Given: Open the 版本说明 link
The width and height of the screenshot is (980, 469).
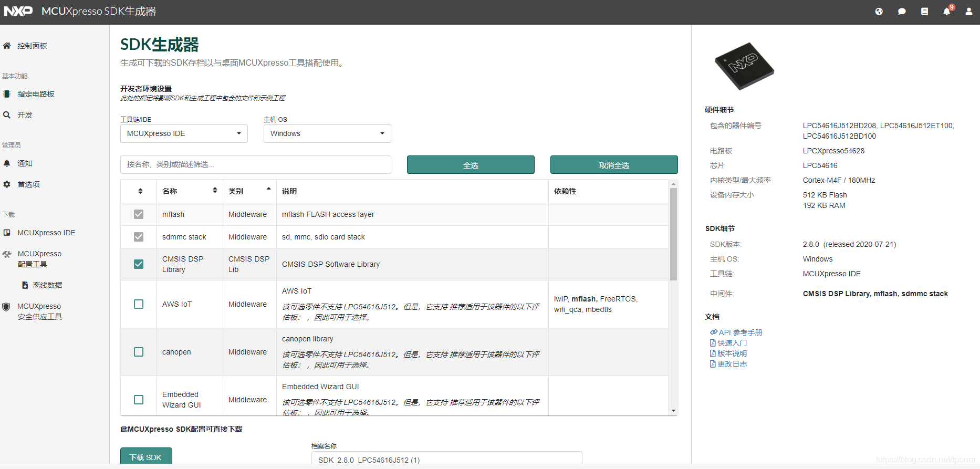Looking at the screenshot, I should click(732, 353).
